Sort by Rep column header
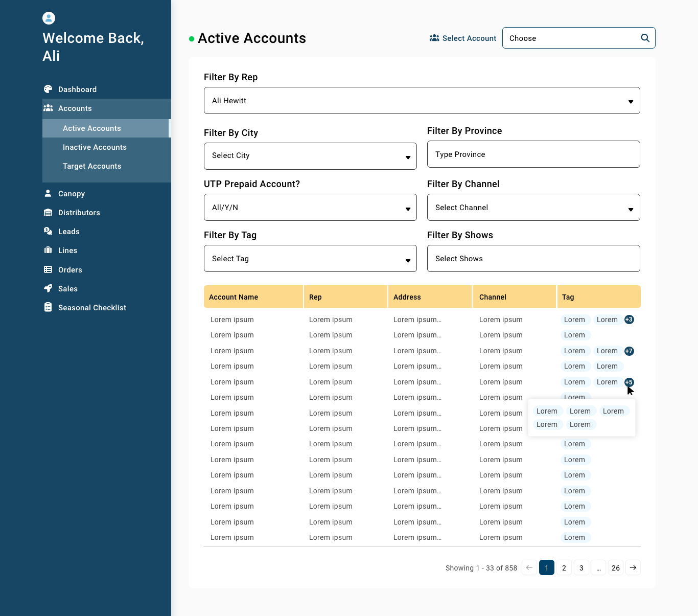The image size is (698, 616). coord(346,296)
